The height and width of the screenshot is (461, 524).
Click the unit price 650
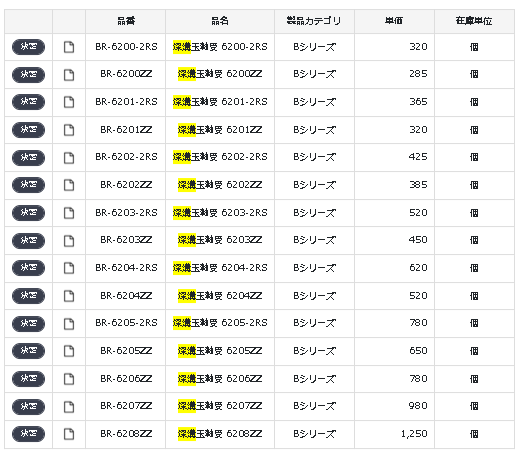point(418,351)
